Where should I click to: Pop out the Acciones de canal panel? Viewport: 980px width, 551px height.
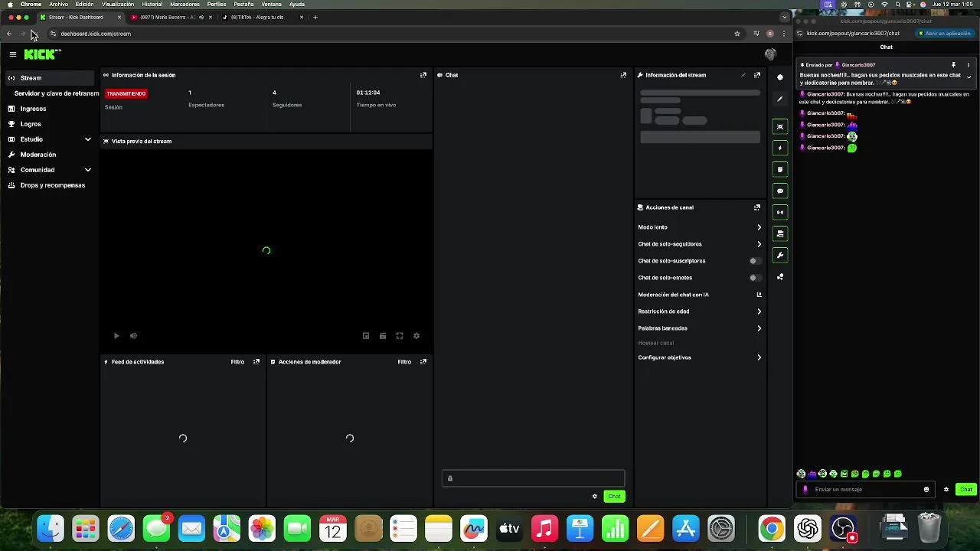pos(757,207)
